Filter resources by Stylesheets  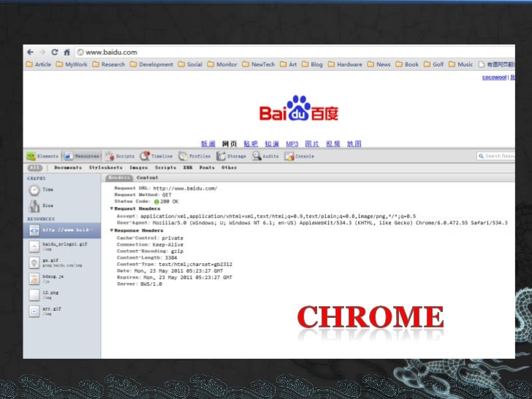click(105, 167)
